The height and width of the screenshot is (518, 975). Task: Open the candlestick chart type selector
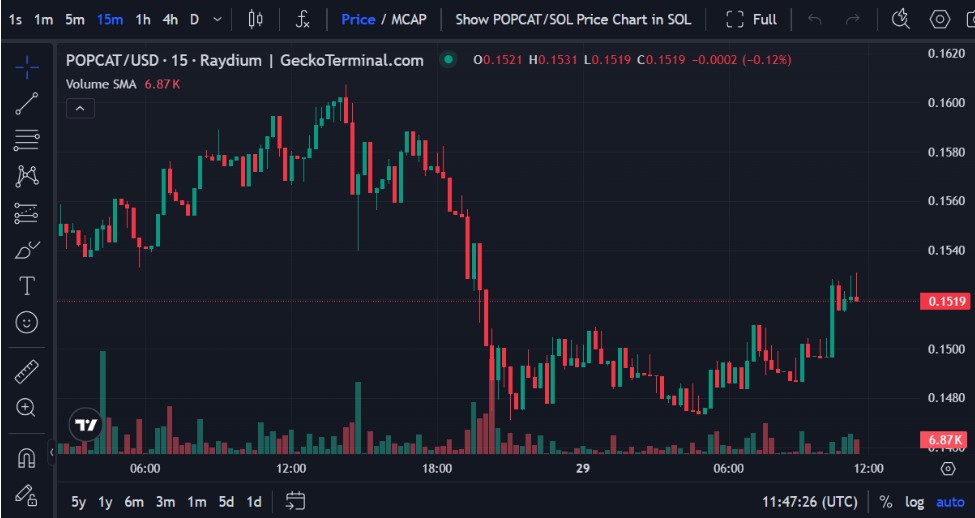tap(256, 19)
